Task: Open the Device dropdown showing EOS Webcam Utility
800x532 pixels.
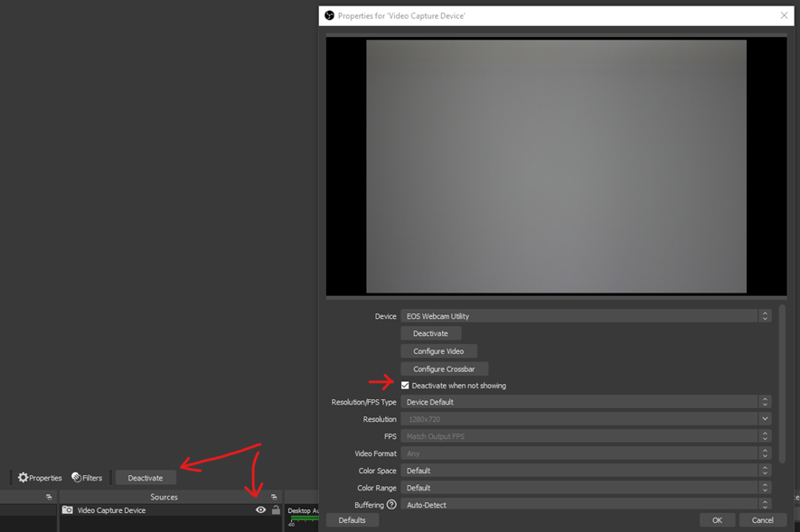Action: [x=586, y=316]
